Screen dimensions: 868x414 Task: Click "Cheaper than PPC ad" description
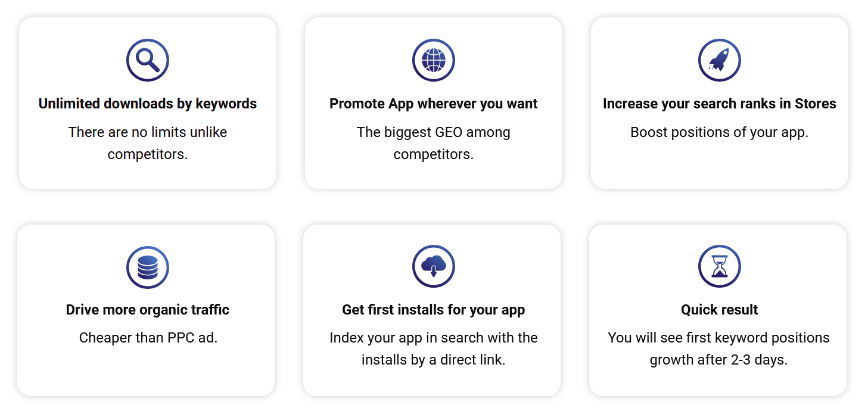click(148, 338)
